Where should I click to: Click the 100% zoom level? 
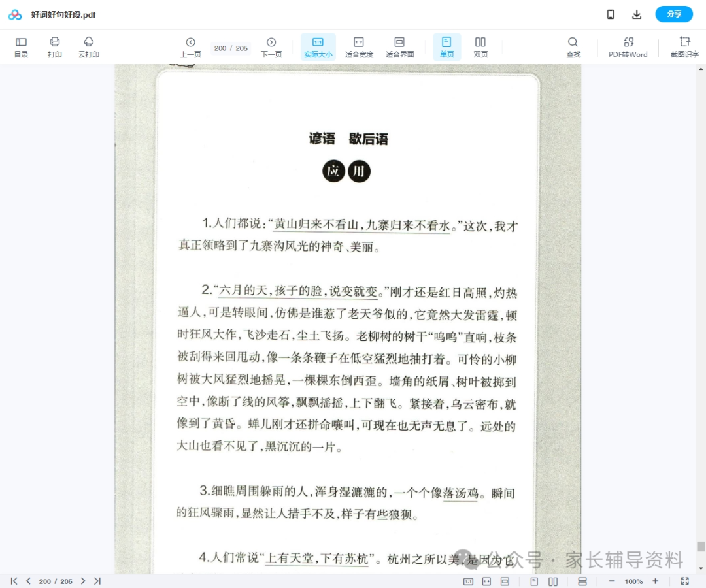(x=633, y=581)
